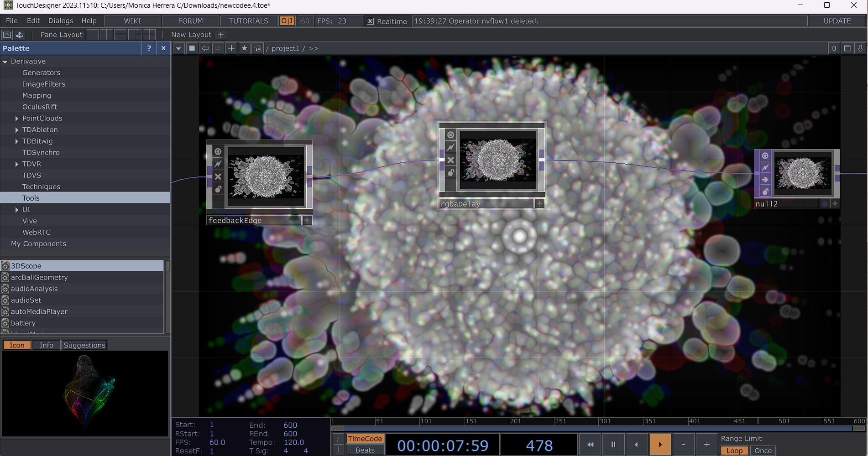This screenshot has height=456, width=868.
Task: Click the right-arrow flag on null2 node
Action: point(765,180)
